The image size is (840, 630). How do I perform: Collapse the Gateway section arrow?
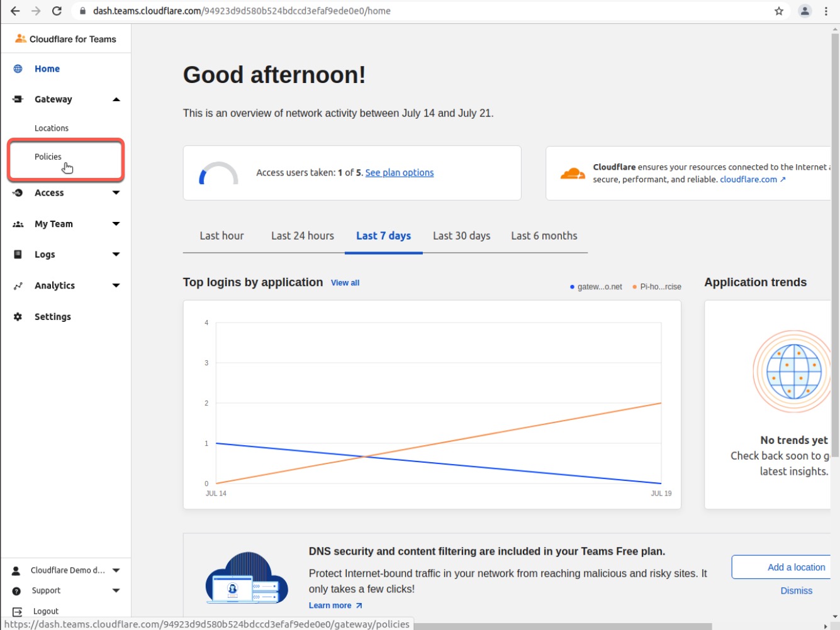(x=116, y=99)
